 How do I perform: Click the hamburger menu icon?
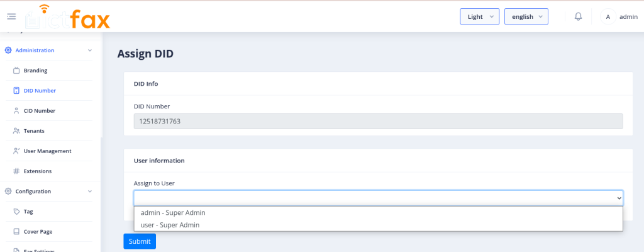[11, 17]
